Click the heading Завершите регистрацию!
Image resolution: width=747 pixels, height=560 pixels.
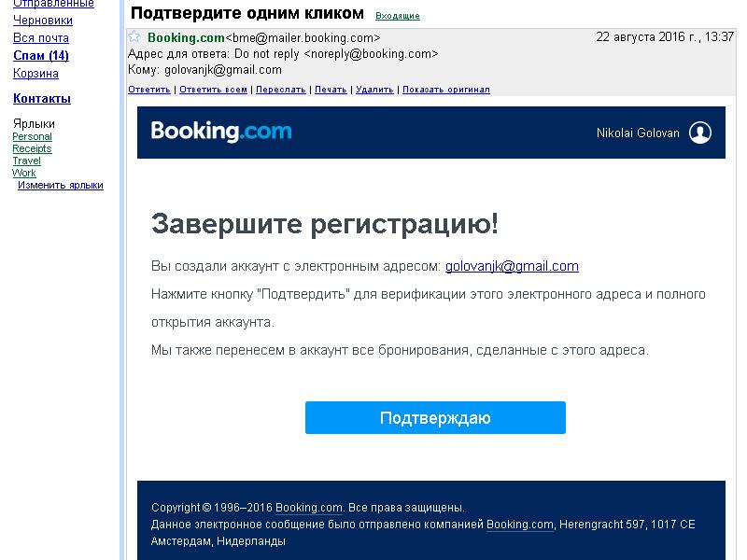[325, 223]
